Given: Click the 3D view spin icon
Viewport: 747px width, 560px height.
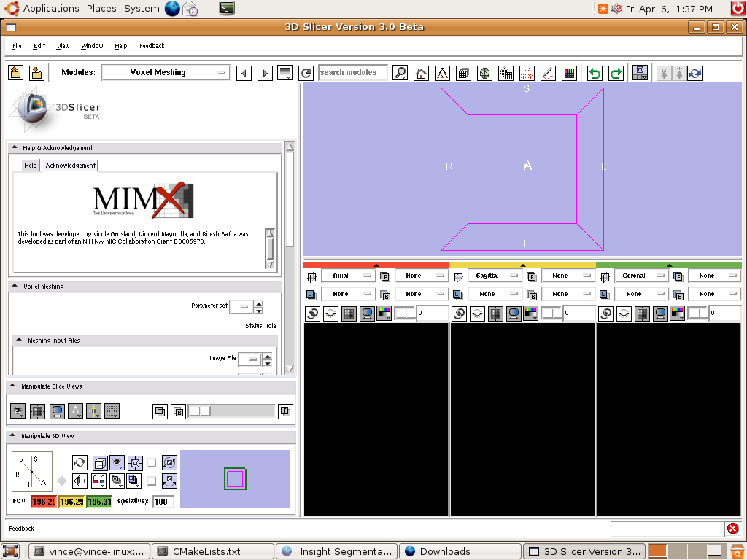Looking at the screenshot, I should 80,462.
